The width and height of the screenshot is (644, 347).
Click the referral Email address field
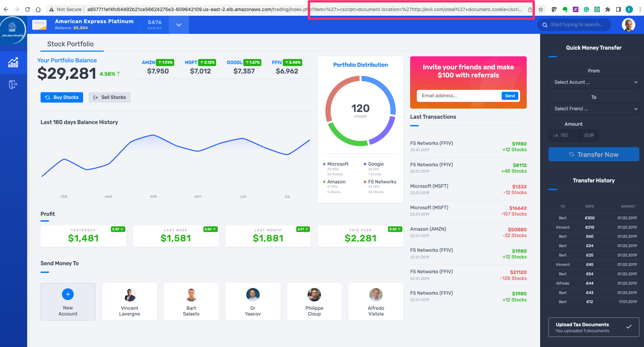459,96
